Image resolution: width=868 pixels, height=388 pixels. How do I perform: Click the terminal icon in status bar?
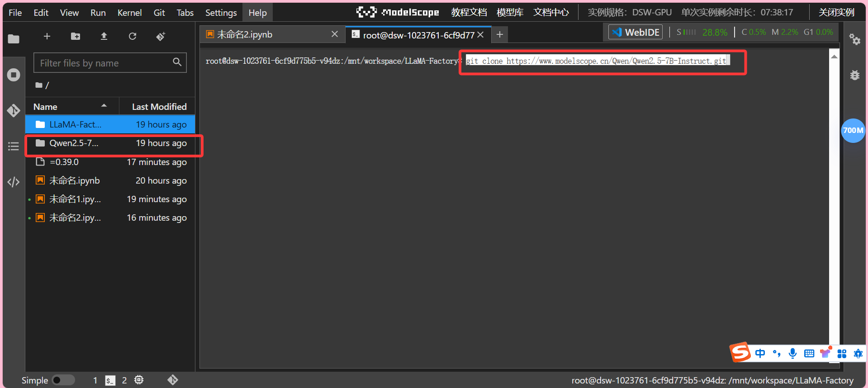tap(110, 380)
